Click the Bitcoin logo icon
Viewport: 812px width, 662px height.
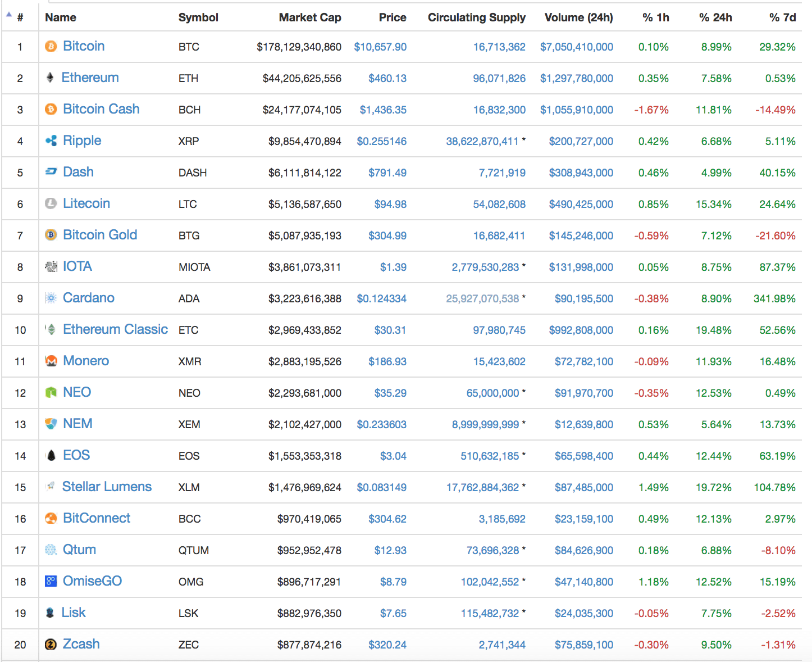(x=51, y=47)
